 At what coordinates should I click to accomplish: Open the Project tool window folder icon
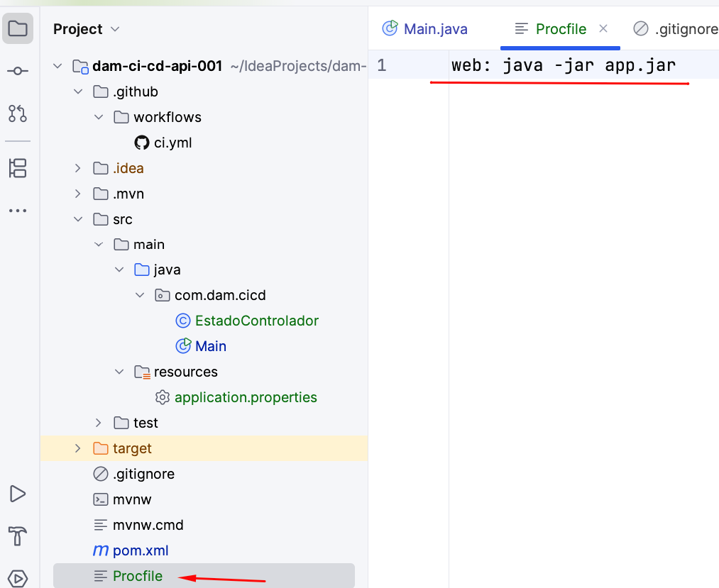[18, 29]
